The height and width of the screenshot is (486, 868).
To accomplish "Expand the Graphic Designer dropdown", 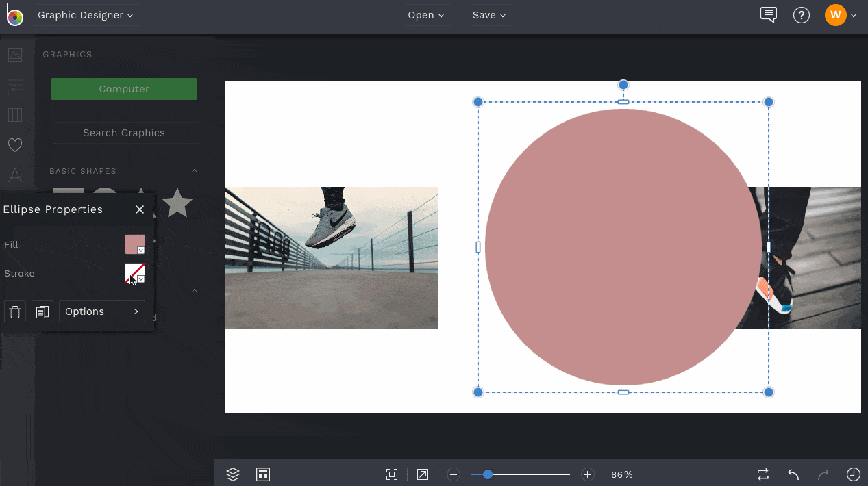I will [x=86, y=15].
